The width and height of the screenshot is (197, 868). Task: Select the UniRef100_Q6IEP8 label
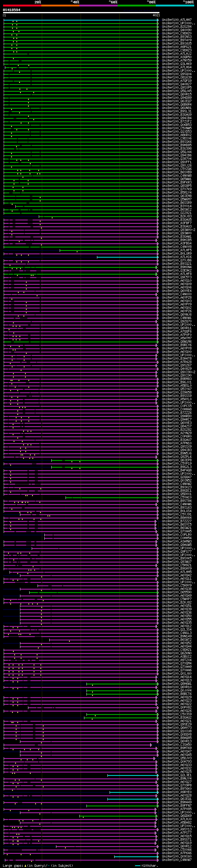point(176,460)
